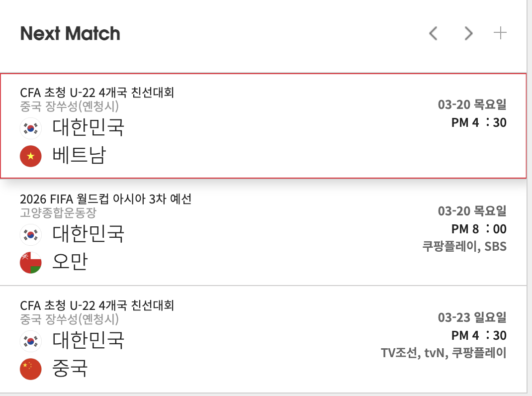Screen dimensions: 532x396
Task: Select the Next Match section heading
Action: click(70, 33)
